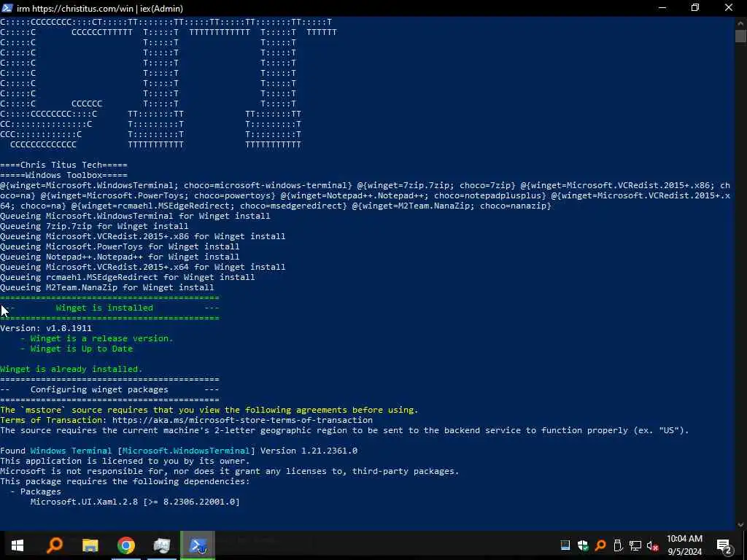Open the clock showing 10:04 AM
The width and height of the screenshot is (747, 560).
coord(684,545)
